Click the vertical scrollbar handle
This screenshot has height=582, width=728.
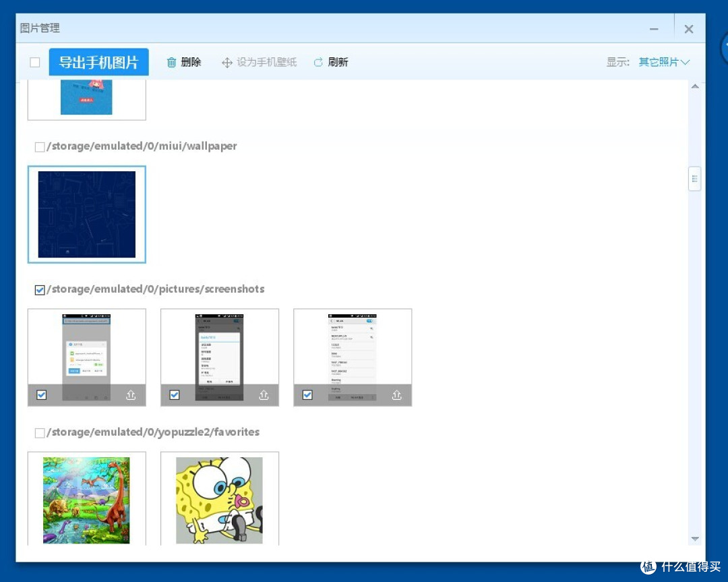pos(694,179)
